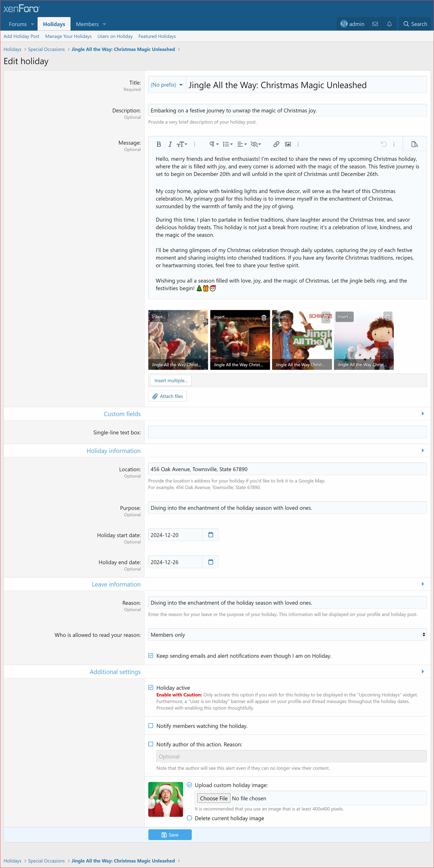Image resolution: width=434 pixels, height=868 pixels.
Task: Click the insert link icon
Action: click(276, 144)
